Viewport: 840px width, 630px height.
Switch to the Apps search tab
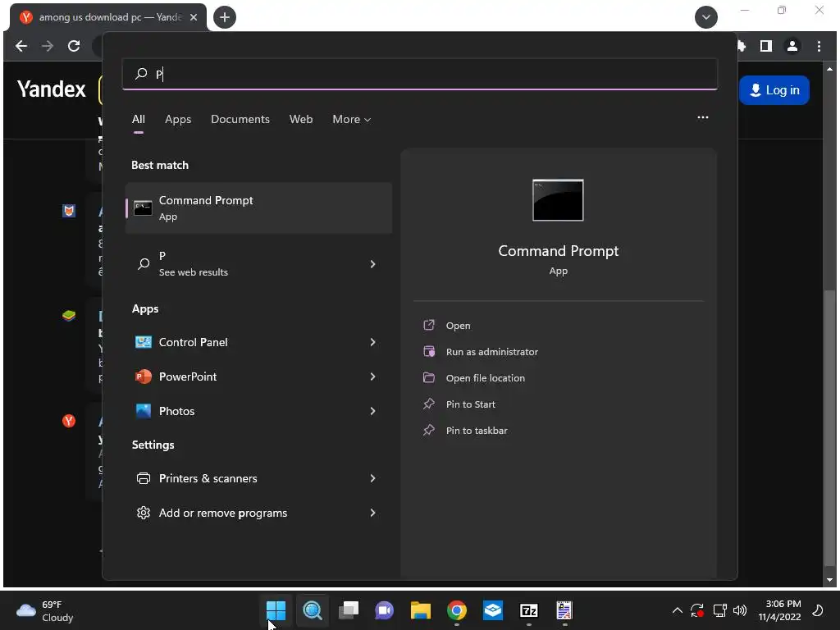[178, 120]
